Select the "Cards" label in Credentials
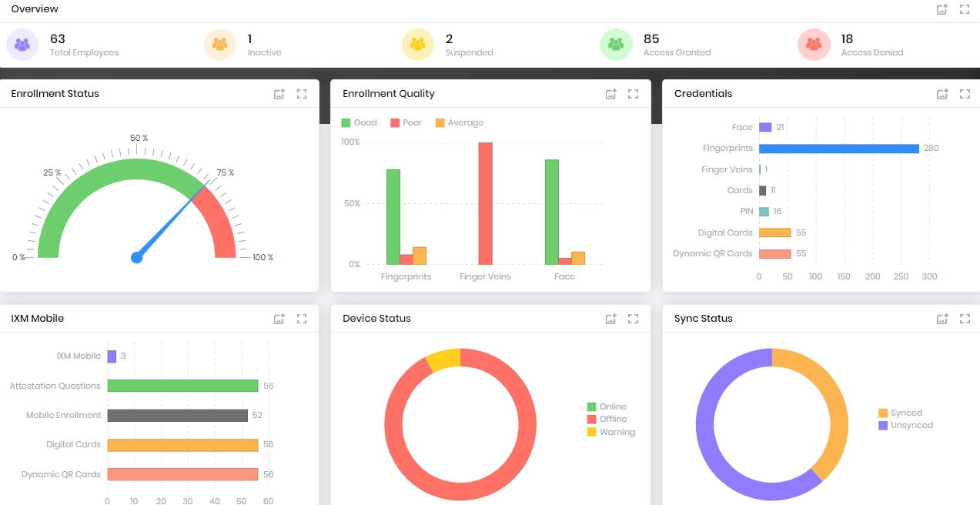 pos(740,190)
